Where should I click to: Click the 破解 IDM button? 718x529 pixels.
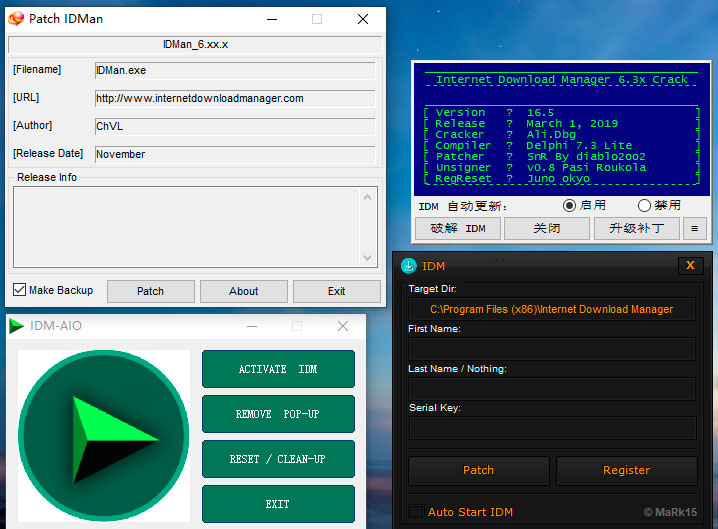(458, 229)
